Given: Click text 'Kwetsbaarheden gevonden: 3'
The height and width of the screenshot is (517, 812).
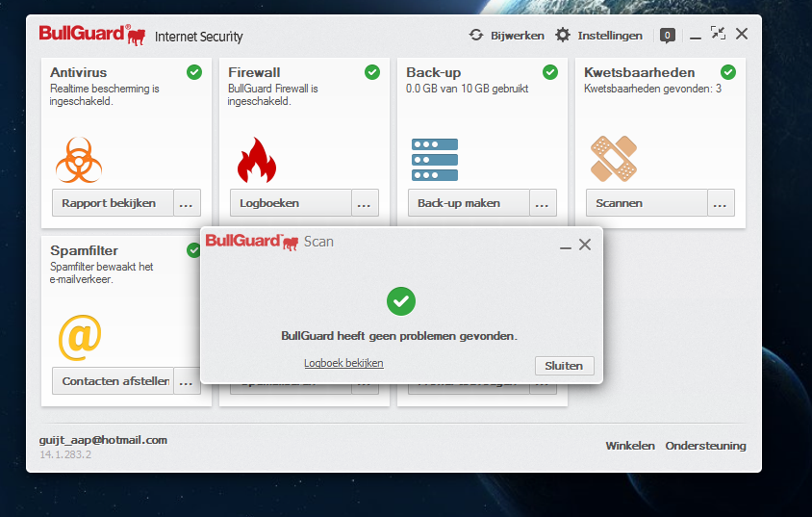Looking at the screenshot, I should coord(652,89).
